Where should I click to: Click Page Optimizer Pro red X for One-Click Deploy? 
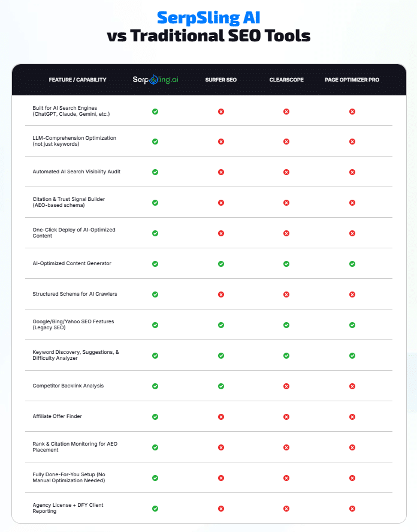click(x=352, y=233)
